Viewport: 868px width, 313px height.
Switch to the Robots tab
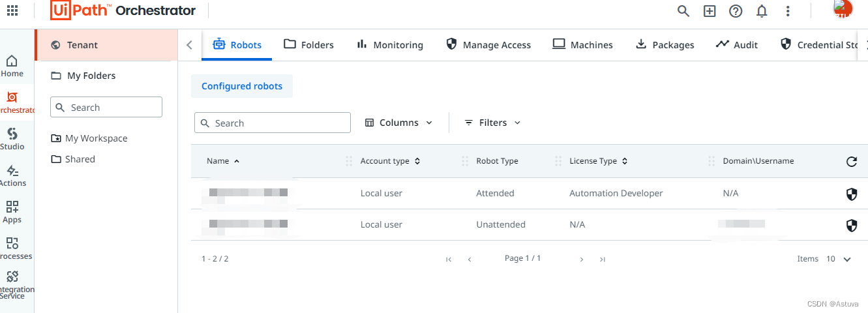[237, 45]
